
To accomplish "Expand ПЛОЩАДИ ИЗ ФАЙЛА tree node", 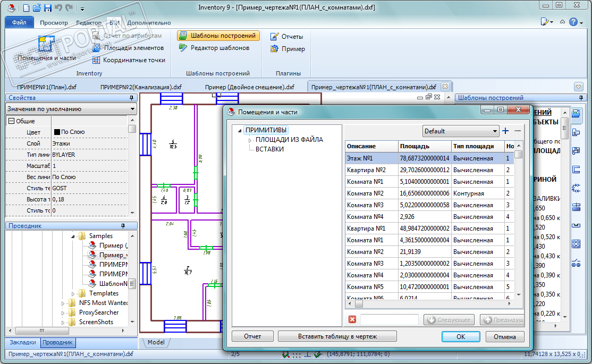I will 251,140.
